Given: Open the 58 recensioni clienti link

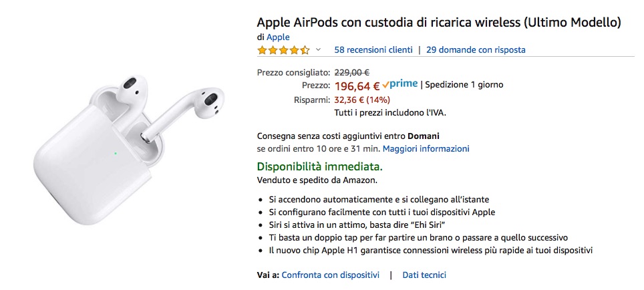Looking at the screenshot, I should click(x=373, y=49).
